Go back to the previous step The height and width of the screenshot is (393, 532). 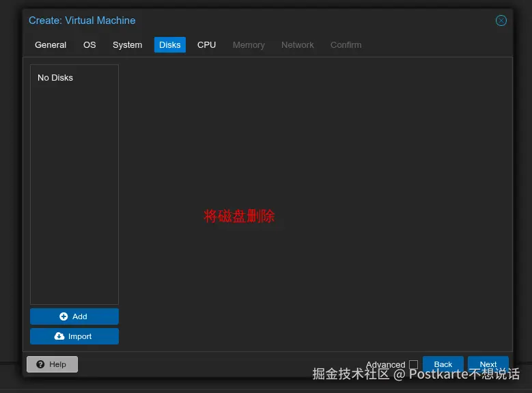coord(443,364)
